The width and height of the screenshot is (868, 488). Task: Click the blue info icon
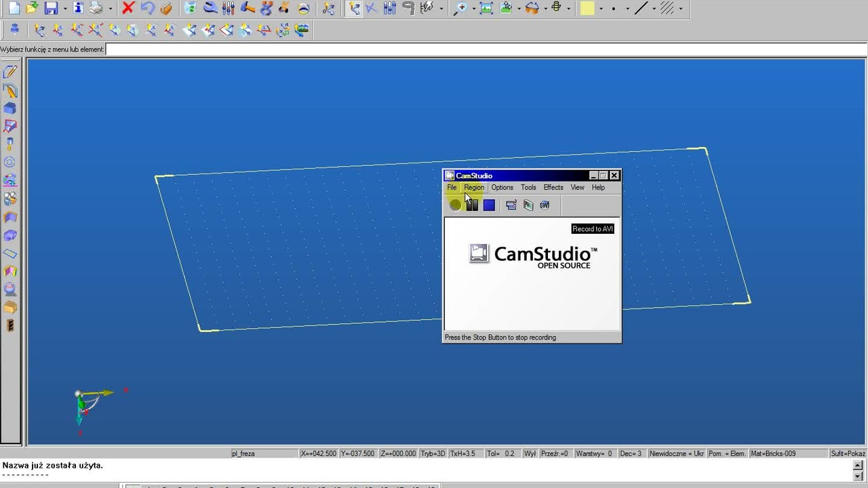coord(77,8)
